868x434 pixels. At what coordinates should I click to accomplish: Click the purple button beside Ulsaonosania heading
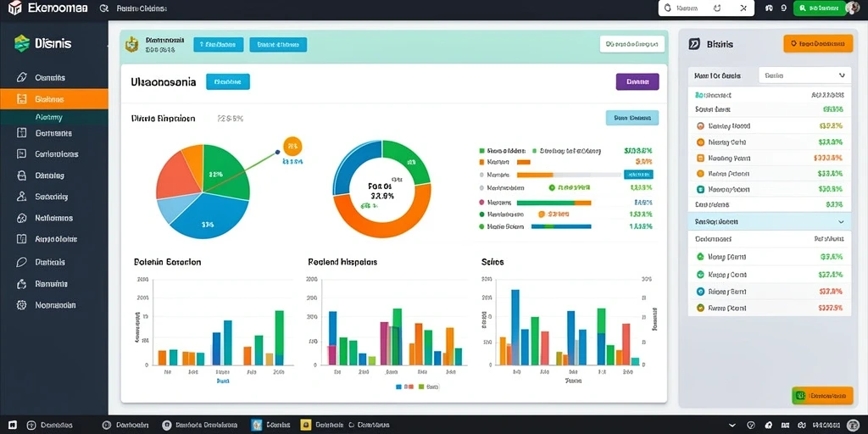coord(637,82)
